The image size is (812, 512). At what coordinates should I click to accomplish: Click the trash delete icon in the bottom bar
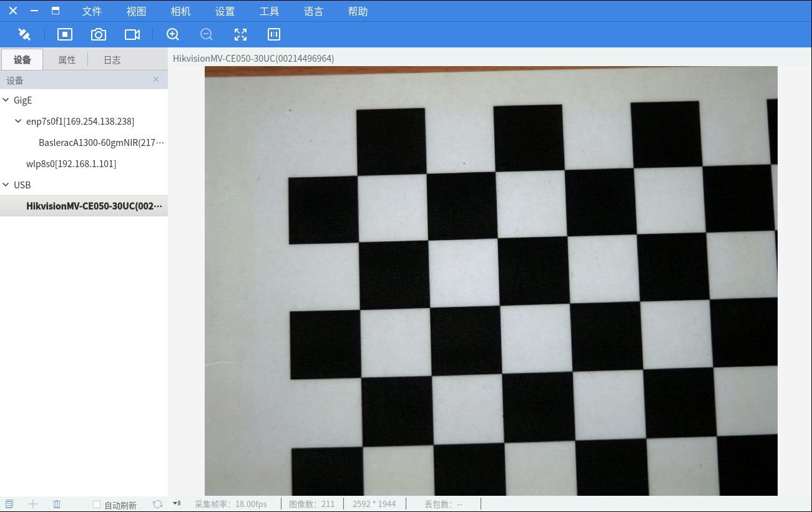click(x=57, y=504)
